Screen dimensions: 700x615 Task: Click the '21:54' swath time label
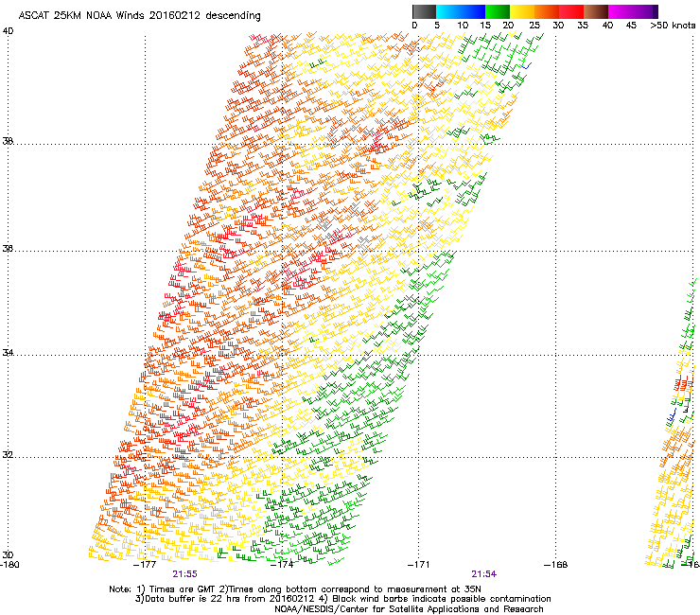tap(484, 574)
